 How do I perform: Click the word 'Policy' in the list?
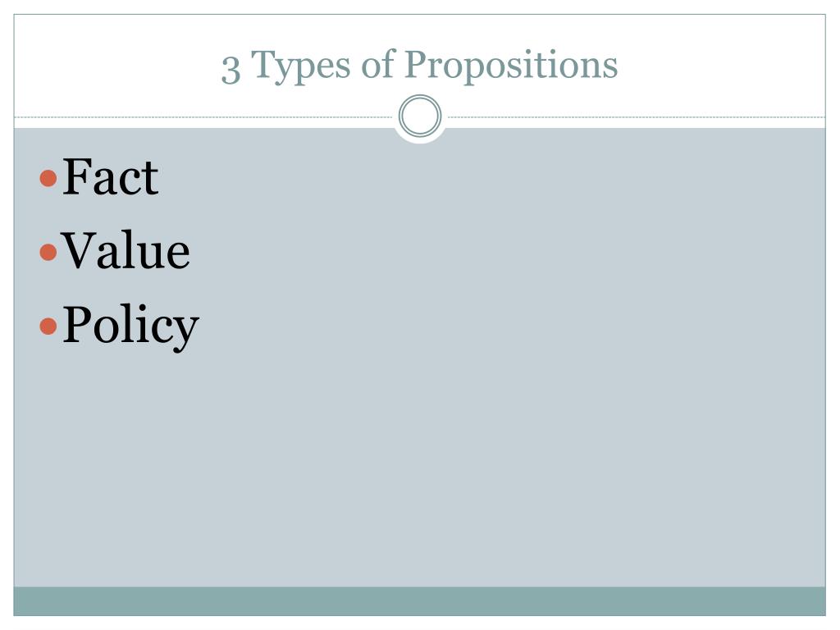coord(130,326)
